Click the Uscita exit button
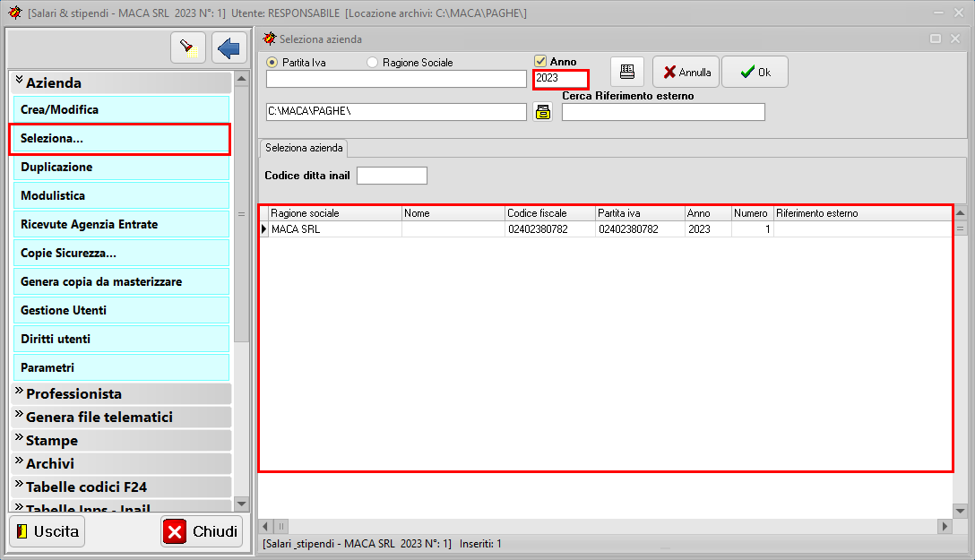This screenshot has width=975, height=560. click(x=47, y=531)
